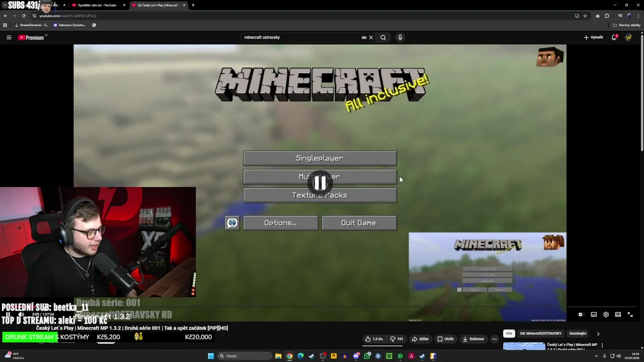Open the Windows Start menu

pos(211,356)
